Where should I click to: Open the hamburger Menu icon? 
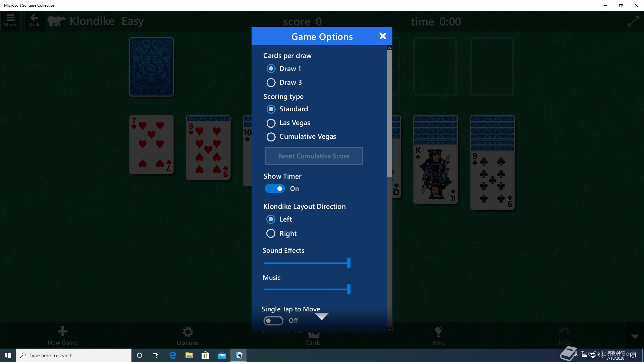tap(10, 20)
